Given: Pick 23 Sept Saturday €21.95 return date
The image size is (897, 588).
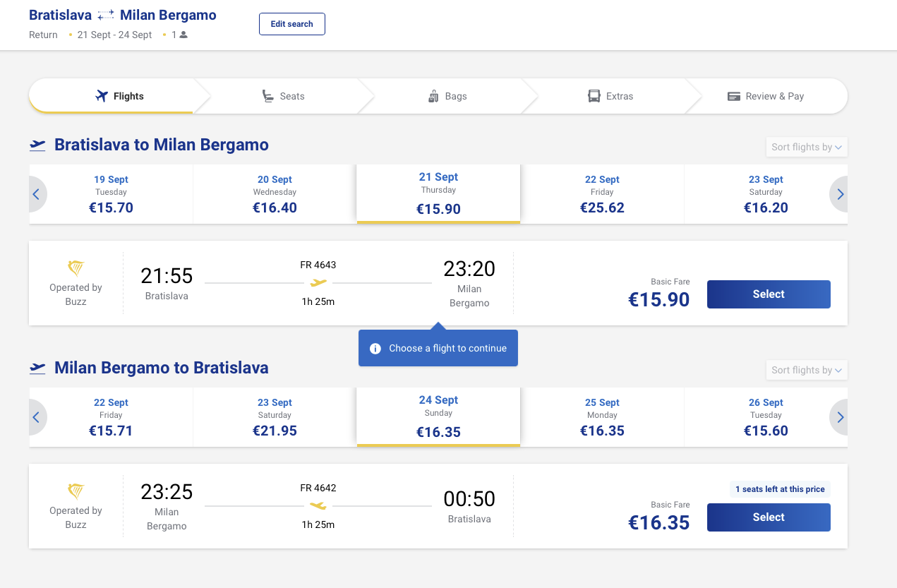Looking at the screenshot, I should point(275,417).
